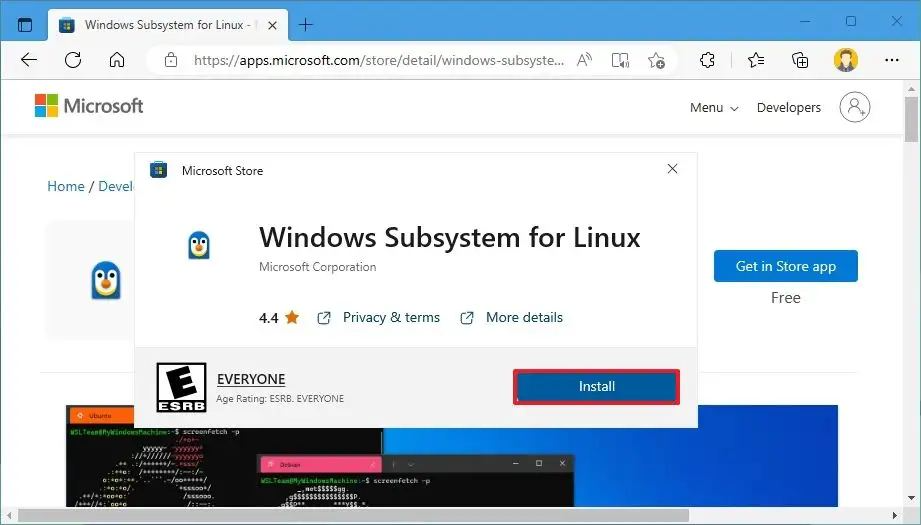Select the Windows Subsystem for Linux tab
Viewport: 921px width, 525px height.
(167, 25)
